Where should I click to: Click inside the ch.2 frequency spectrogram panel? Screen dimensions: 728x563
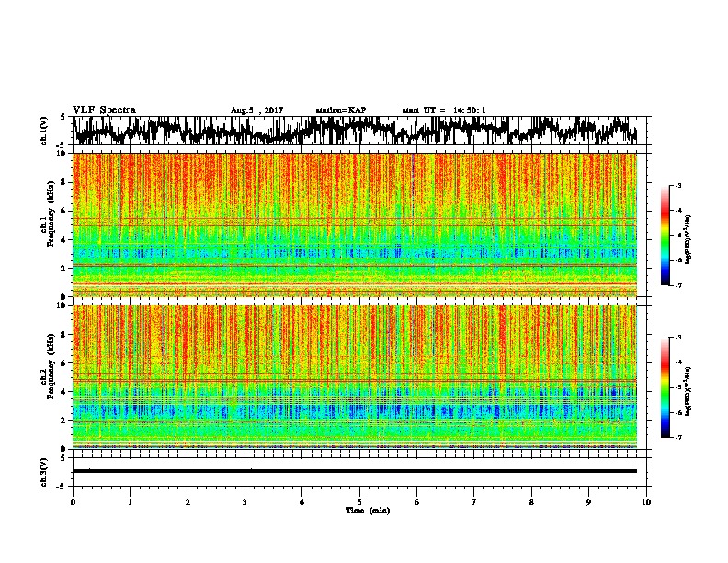point(355,377)
